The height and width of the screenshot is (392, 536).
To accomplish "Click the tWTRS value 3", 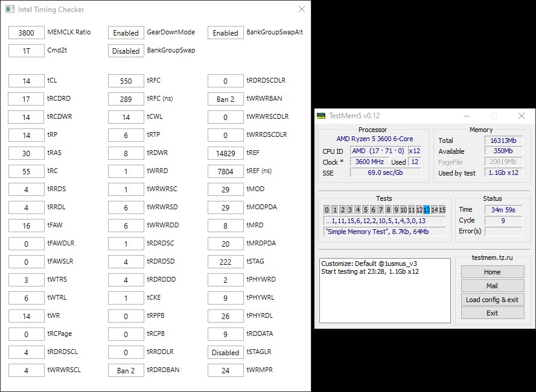I will click(27, 280).
